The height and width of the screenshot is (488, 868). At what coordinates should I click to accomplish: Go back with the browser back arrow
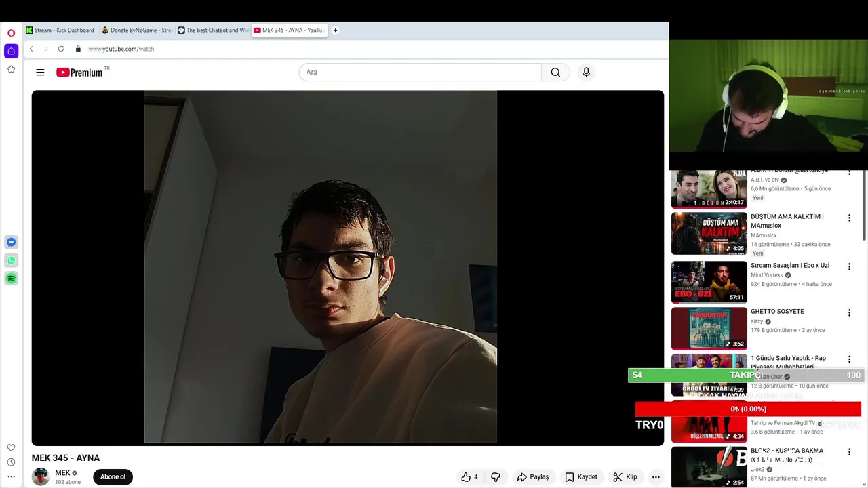[31, 49]
